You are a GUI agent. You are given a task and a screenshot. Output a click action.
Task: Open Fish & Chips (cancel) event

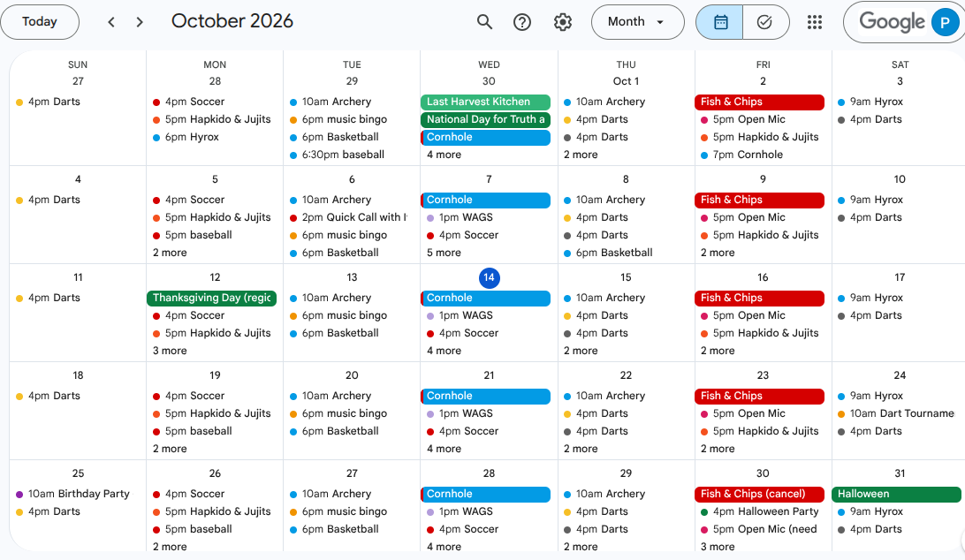[x=759, y=494]
